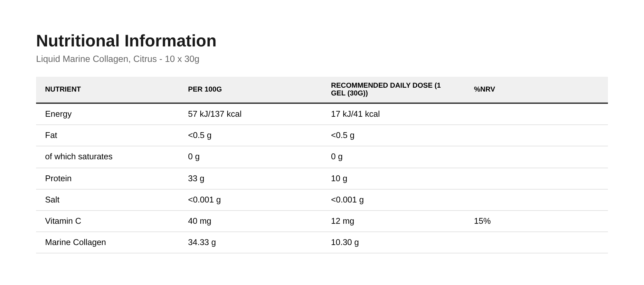The width and height of the screenshot is (644, 285).
Task: Click the Vitamin C row label
Action: tap(63, 221)
